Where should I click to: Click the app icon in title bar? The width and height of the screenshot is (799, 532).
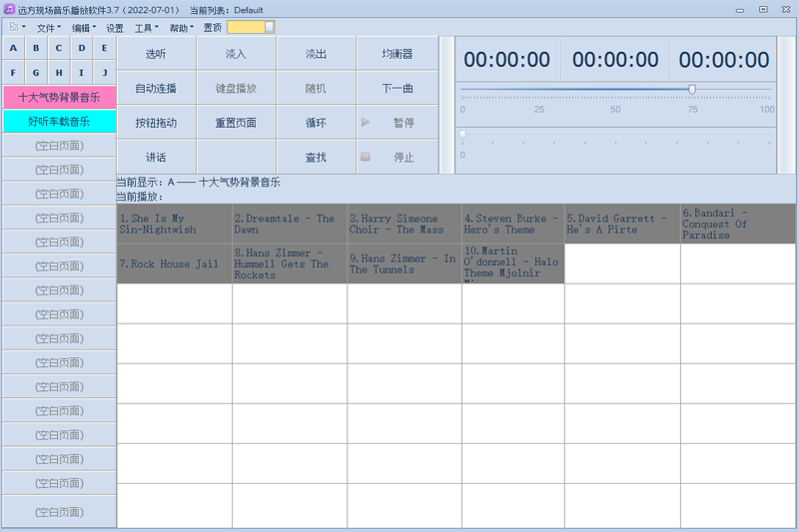[x=9, y=10]
